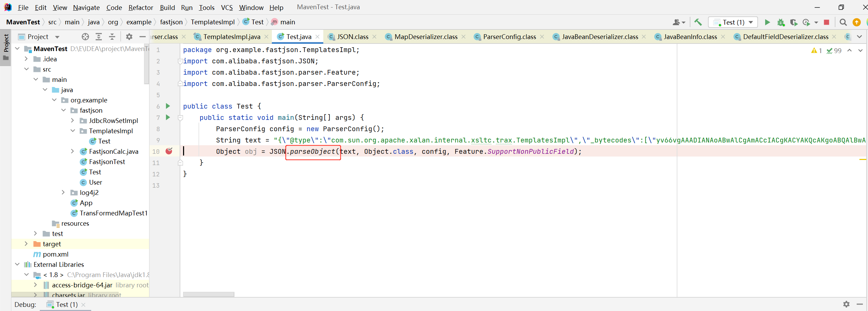Run with coverage shield icon
Image resolution: width=868 pixels, height=311 pixels.
click(x=794, y=22)
